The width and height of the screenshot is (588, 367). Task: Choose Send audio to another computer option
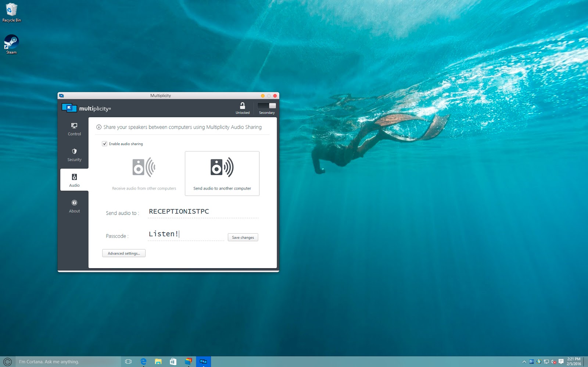[222, 173]
